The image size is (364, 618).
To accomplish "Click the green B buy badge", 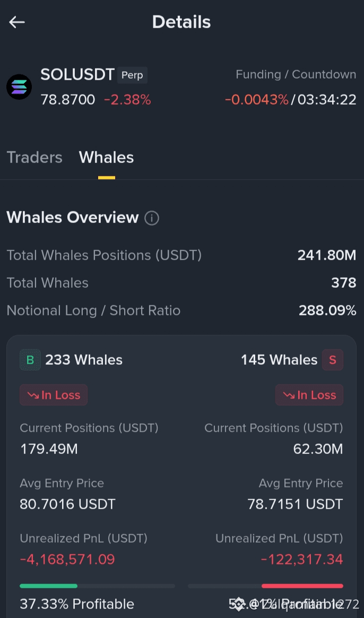I will pyautogui.click(x=30, y=360).
